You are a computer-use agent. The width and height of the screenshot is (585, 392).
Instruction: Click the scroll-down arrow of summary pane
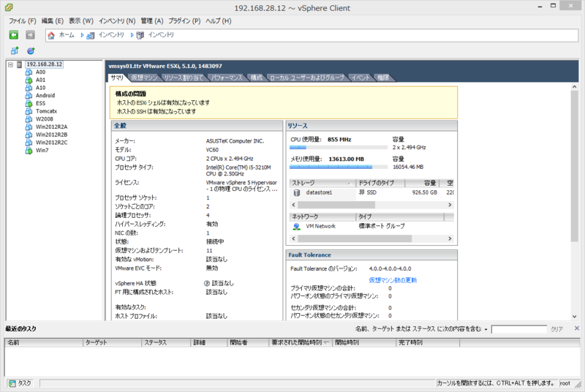pyautogui.click(x=574, y=317)
